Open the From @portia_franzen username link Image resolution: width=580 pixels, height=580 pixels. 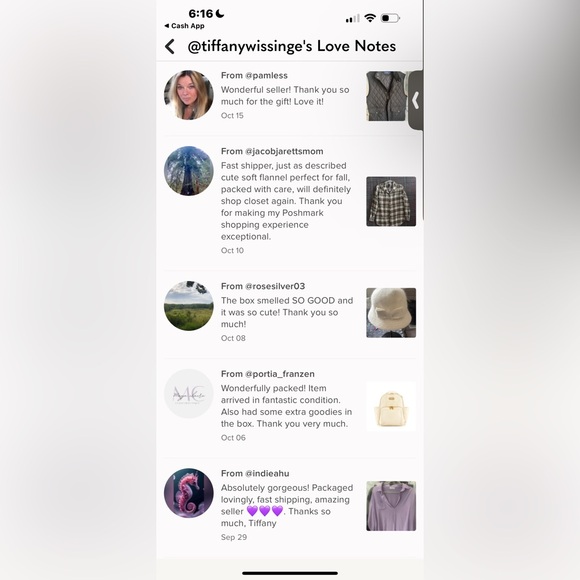pyautogui.click(x=267, y=374)
